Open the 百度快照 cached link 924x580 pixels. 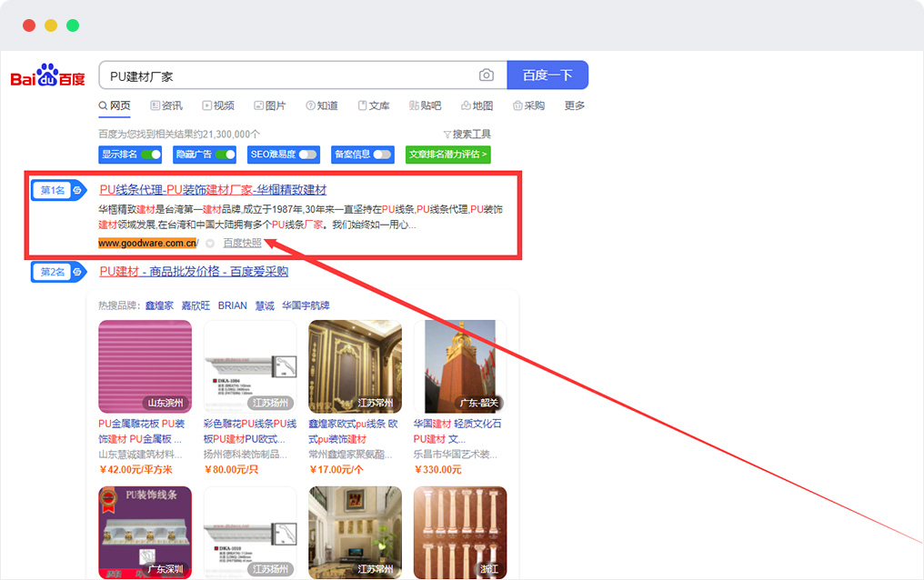[x=242, y=243]
